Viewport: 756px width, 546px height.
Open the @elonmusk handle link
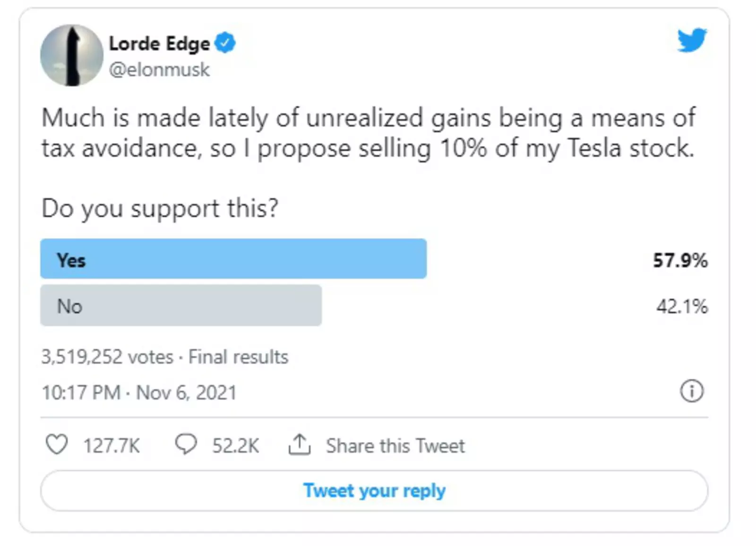(x=159, y=70)
